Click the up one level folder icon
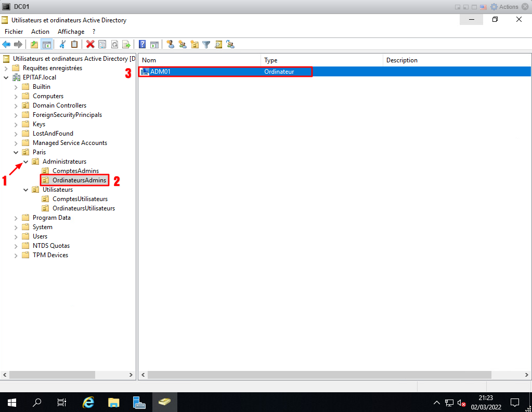Image resolution: width=532 pixels, height=412 pixels. [34, 45]
